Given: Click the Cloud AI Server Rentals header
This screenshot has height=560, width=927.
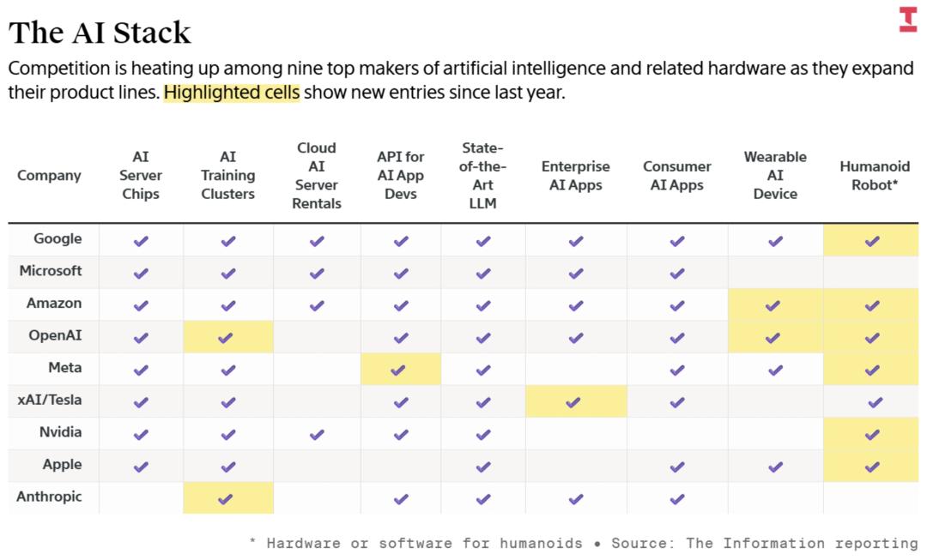Looking at the screenshot, I should (x=316, y=176).
